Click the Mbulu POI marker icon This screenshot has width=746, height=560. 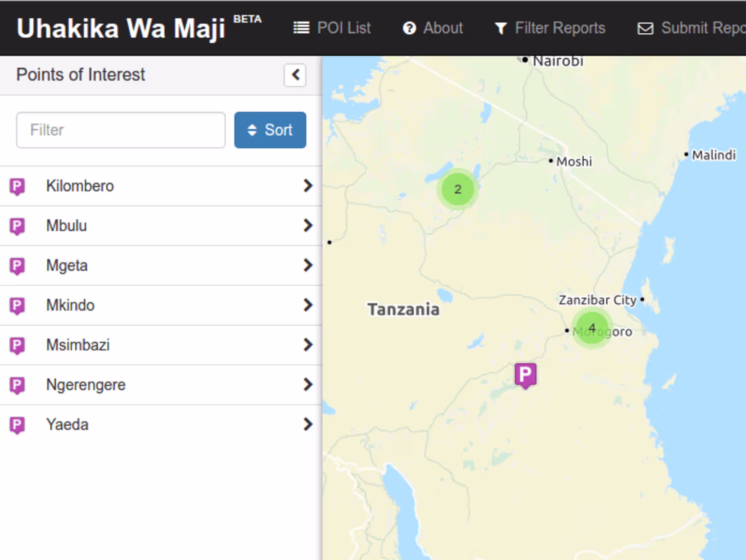[16, 226]
